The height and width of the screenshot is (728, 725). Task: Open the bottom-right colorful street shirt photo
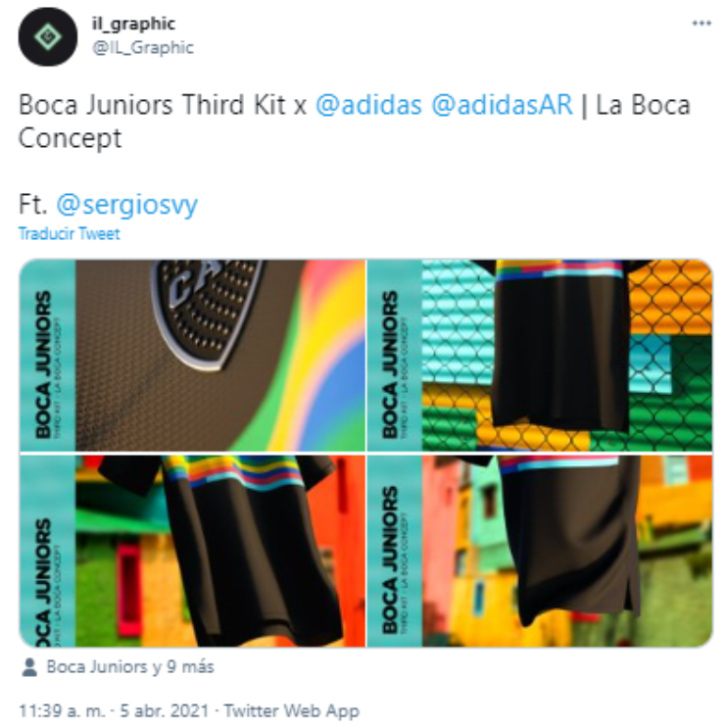point(540,551)
